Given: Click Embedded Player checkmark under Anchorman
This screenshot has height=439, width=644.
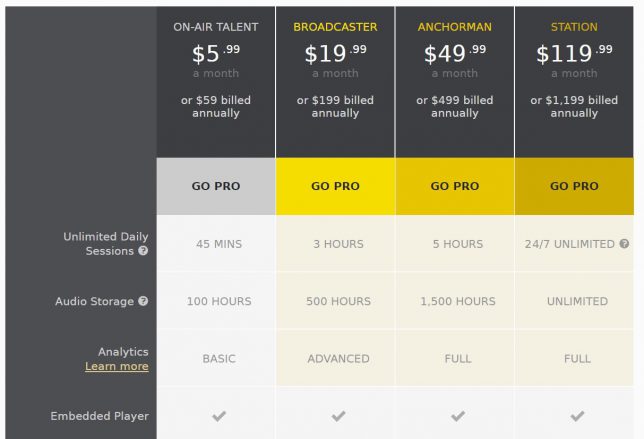Looking at the screenshot, I should (x=458, y=416).
